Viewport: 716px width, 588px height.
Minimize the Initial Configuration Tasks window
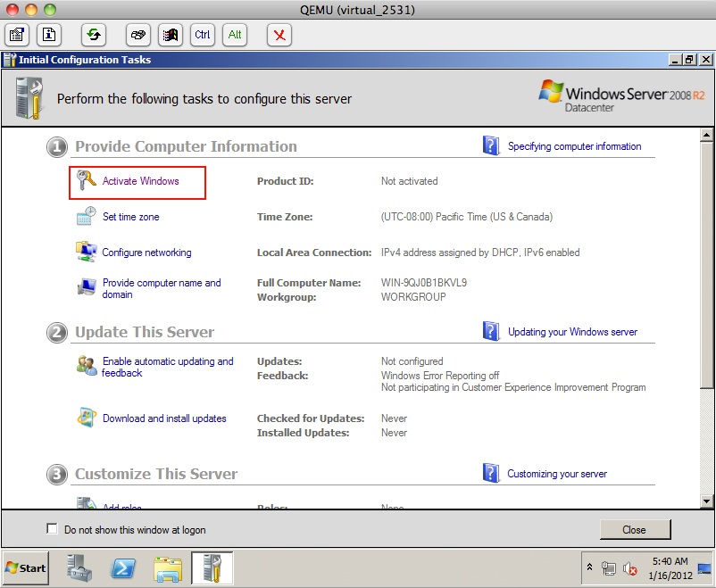pyautogui.click(x=675, y=60)
